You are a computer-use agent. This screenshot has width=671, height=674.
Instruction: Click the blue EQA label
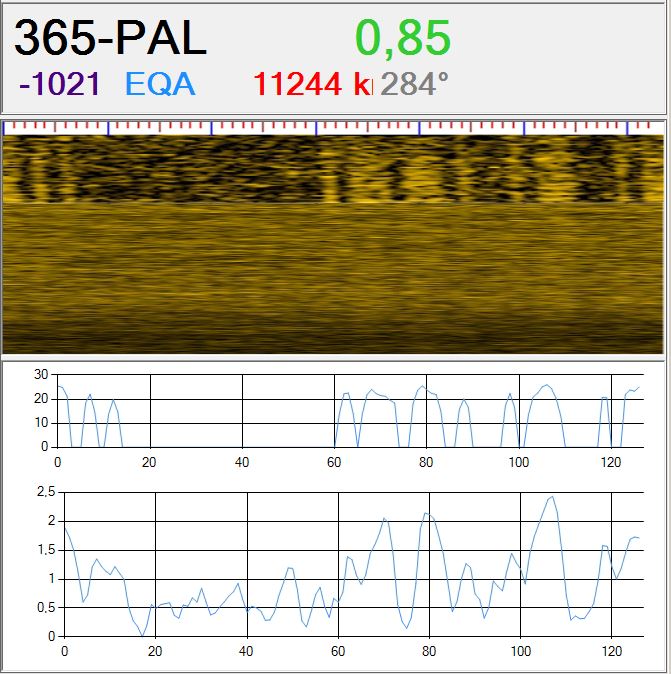(160, 83)
